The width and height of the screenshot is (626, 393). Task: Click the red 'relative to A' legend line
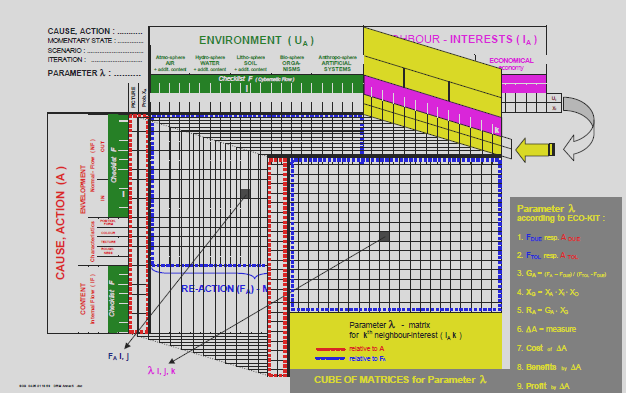pos(330,349)
